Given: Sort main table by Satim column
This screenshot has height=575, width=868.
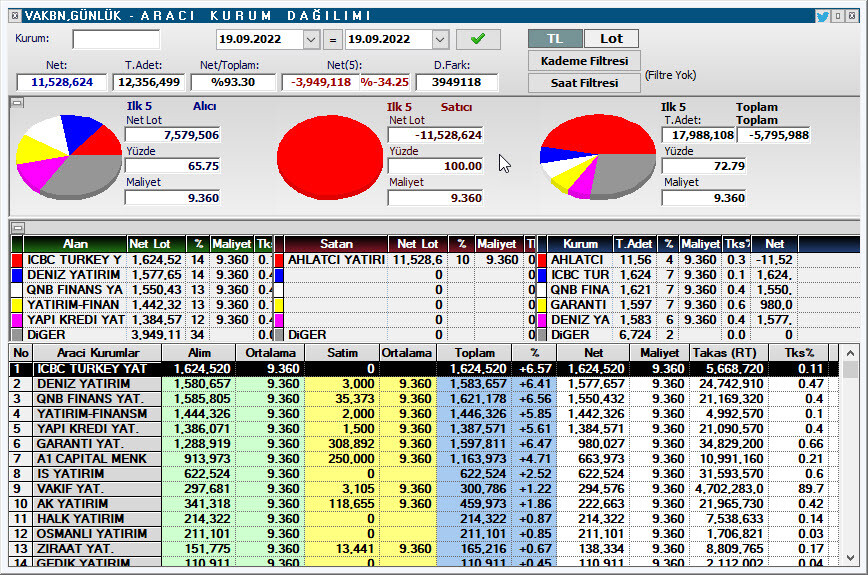Looking at the screenshot, I should tap(342, 353).
